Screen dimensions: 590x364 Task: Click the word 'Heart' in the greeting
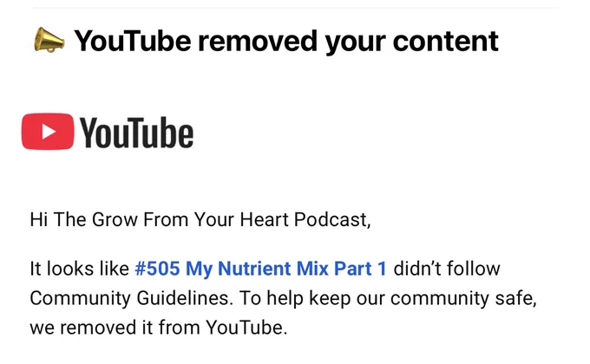coord(264,219)
